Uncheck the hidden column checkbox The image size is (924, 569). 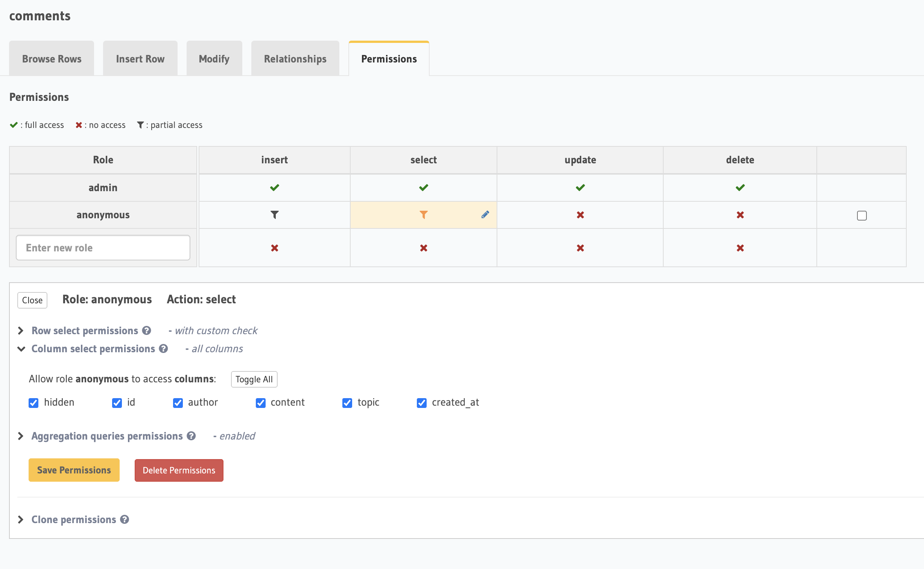[33, 403]
